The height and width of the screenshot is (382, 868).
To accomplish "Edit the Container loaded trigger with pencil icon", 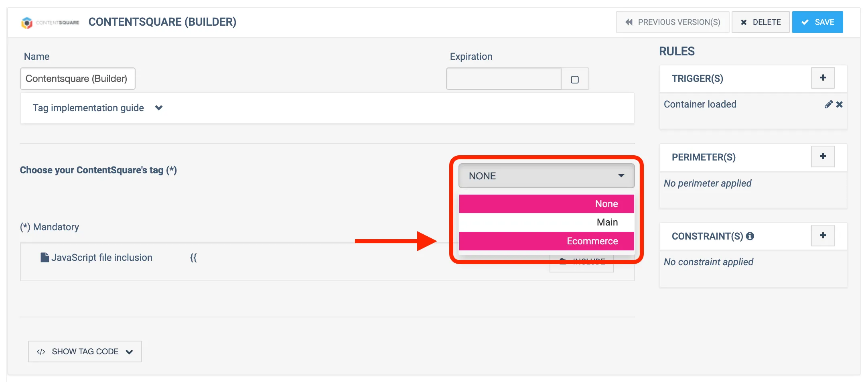I will click(x=828, y=104).
